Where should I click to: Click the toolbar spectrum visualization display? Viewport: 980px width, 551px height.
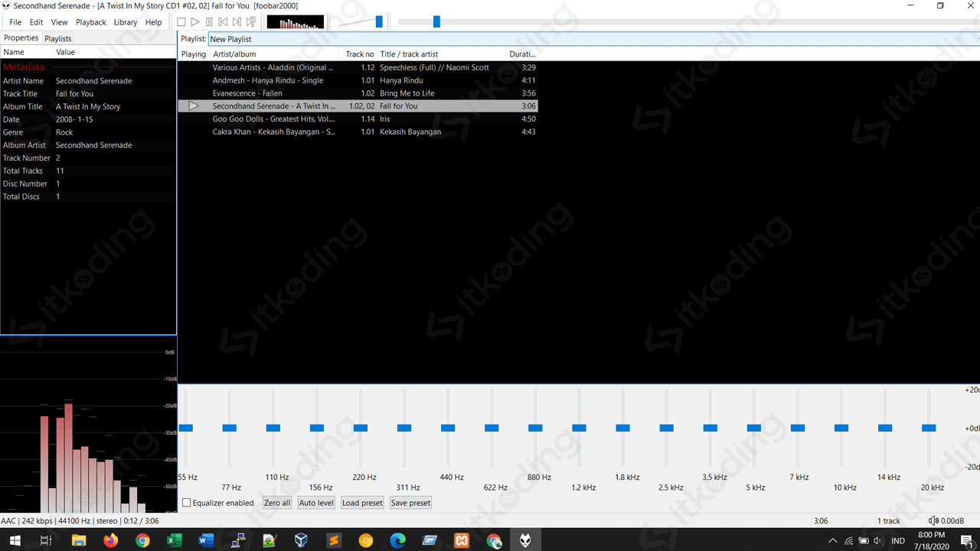pyautogui.click(x=296, y=22)
